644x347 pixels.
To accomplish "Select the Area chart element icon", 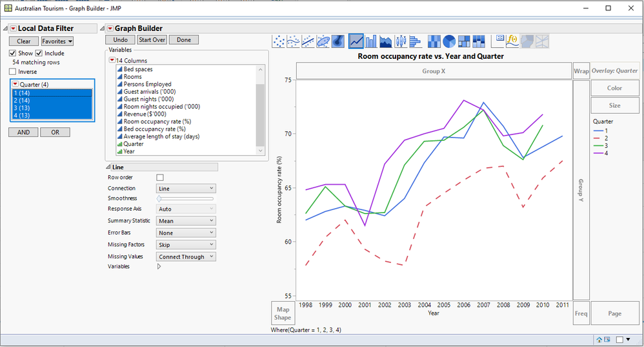I will click(386, 41).
